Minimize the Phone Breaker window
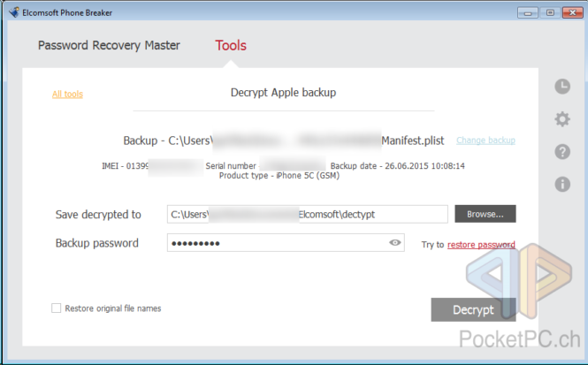The width and height of the screenshot is (588, 365). 528,12
